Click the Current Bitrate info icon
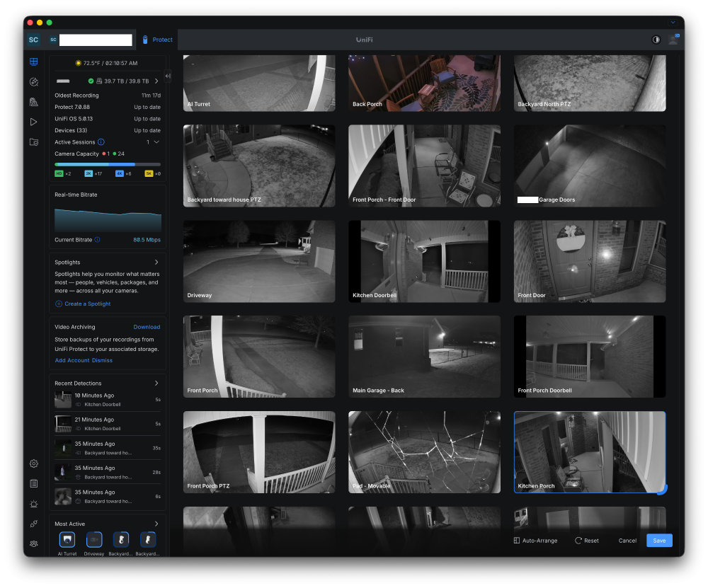The height and width of the screenshot is (588, 708). tap(98, 240)
